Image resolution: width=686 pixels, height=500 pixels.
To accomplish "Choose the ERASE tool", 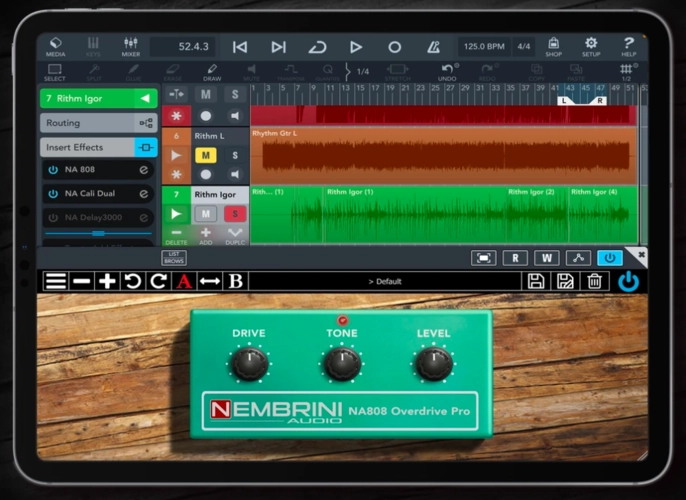I will coord(173,72).
